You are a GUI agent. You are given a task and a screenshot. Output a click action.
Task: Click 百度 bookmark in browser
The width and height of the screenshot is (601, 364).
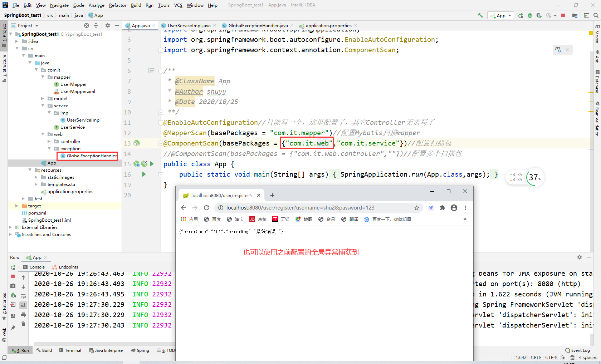pyautogui.click(x=212, y=219)
